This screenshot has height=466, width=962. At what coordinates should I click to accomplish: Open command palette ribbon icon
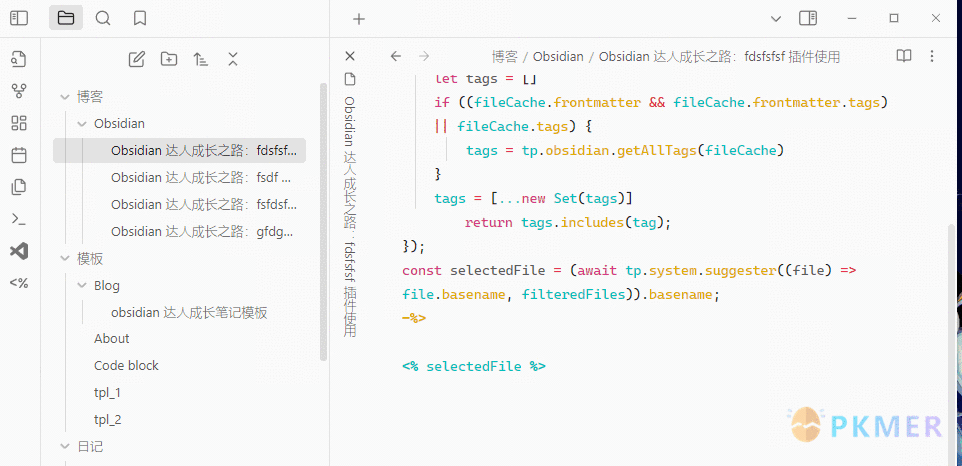tap(19, 219)
